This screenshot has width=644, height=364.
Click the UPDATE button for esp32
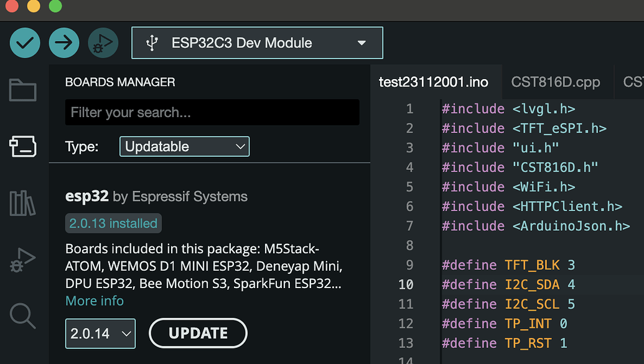[198, 333]
